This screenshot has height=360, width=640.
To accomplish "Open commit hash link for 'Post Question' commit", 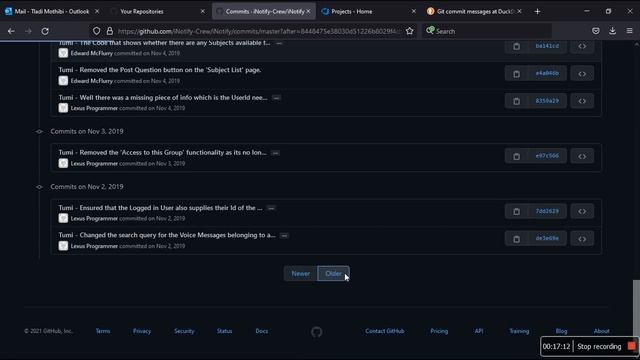I will pos(547,73).
